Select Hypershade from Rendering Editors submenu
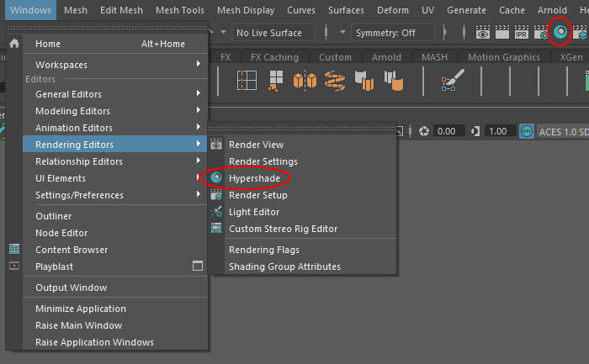Viewport: 589px width, 364px height. click(x=254, y=178)
